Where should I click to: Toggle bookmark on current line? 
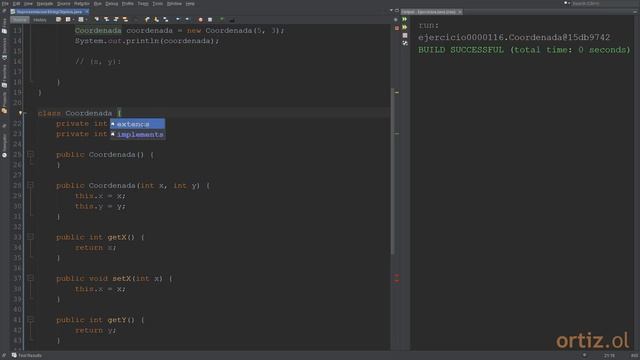166,19
